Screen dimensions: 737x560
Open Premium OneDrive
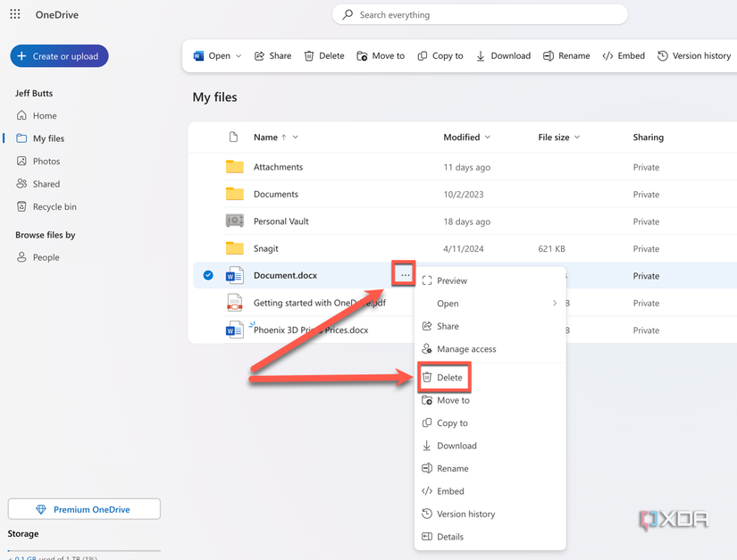83,508
